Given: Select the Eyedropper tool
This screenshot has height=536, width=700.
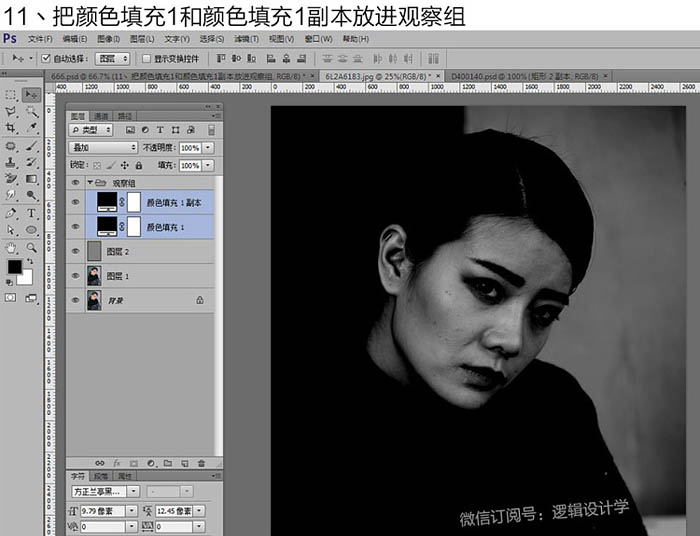Looking at the screenshot, I should (31, 129).
